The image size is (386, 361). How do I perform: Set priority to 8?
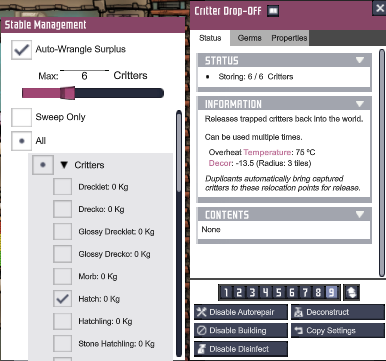318,293
